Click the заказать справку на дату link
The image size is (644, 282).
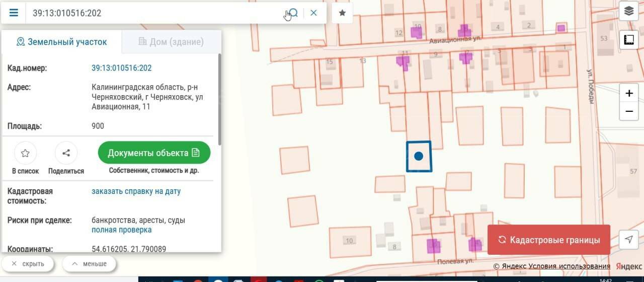136,191
